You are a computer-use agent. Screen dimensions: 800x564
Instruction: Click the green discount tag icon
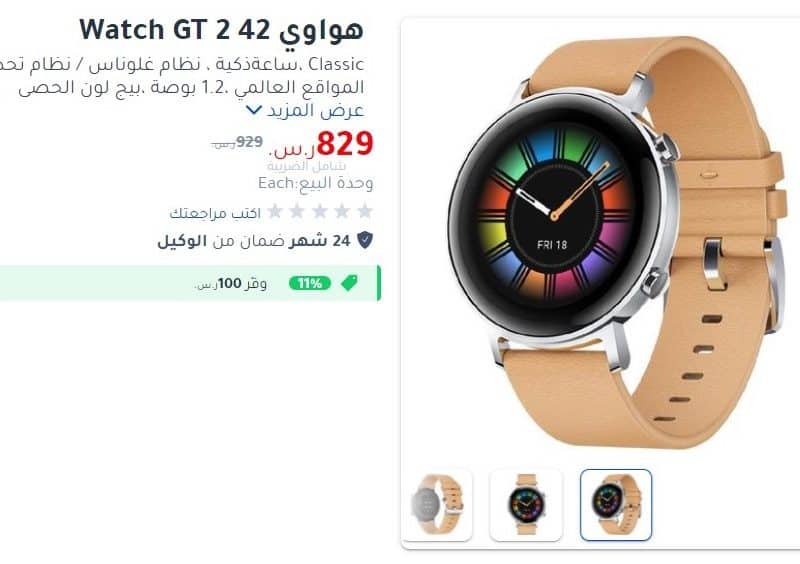349,283
